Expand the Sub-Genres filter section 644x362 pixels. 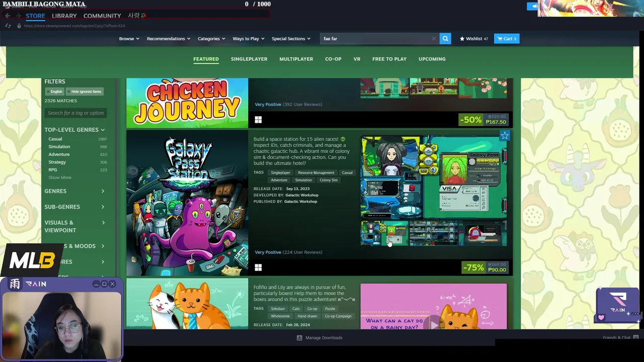pos(74,207)
